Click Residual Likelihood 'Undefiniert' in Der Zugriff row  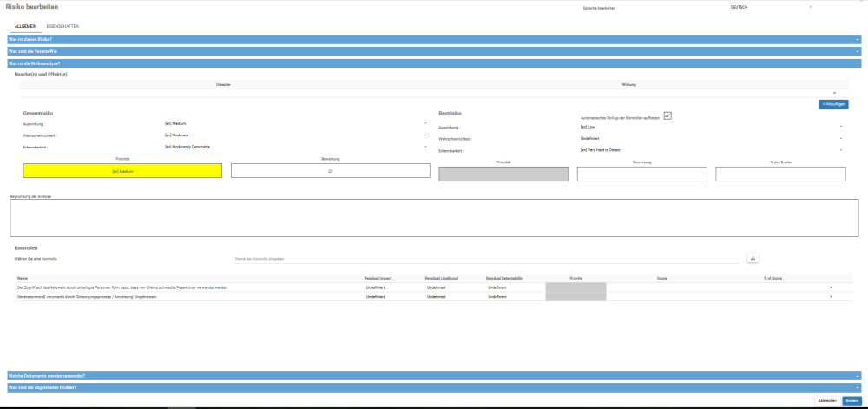pyautogui.click(x=437, y=287)
